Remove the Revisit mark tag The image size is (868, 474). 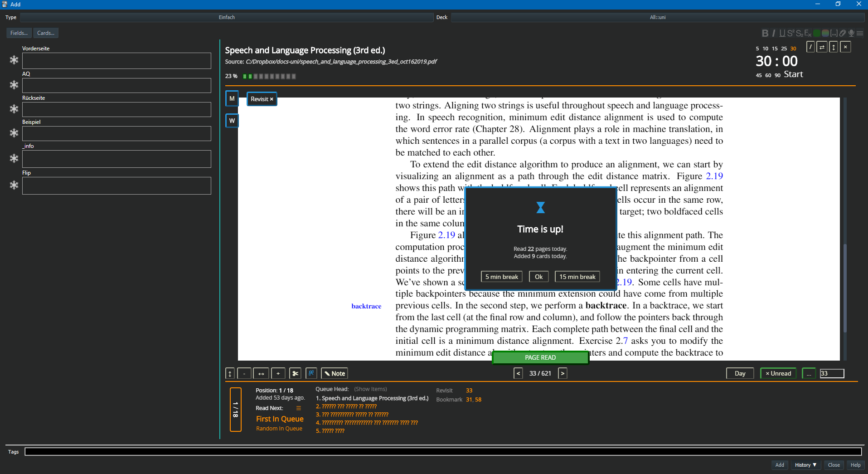[x=272, y=99]
